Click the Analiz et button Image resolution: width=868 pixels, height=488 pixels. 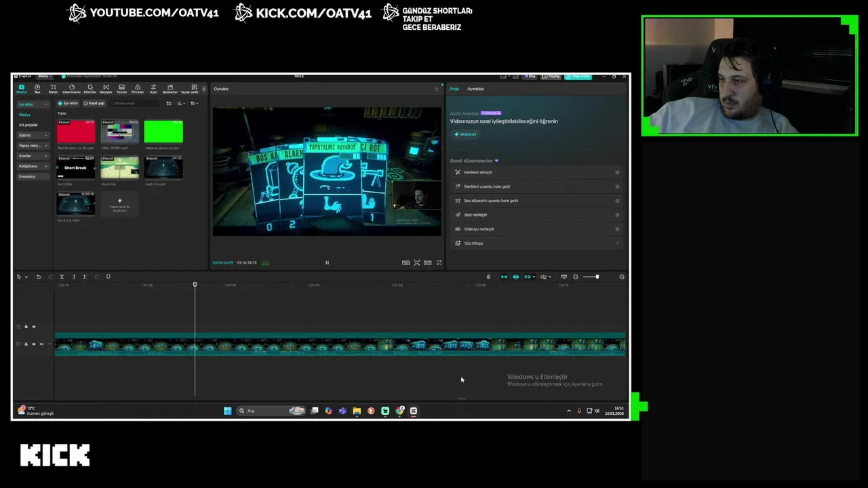[x=465, y=134]
